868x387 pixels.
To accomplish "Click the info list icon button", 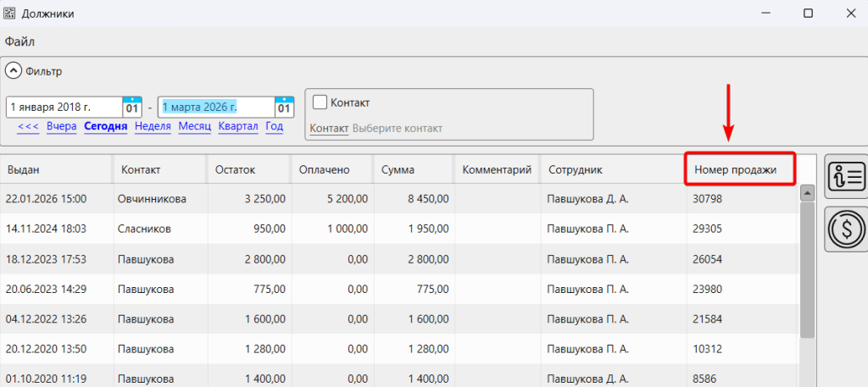I will point(847,177).
